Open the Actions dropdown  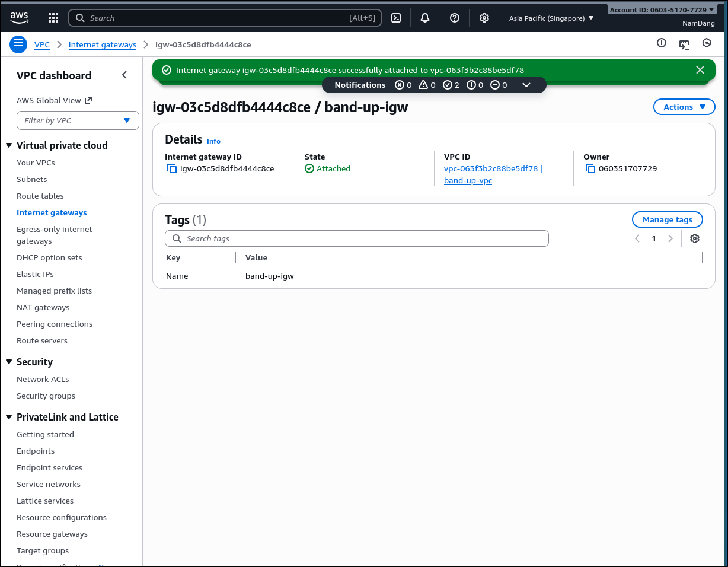click(684, 107)
